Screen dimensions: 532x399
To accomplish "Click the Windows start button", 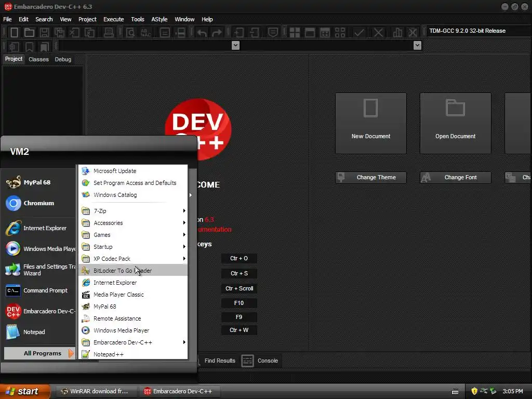I will pyautogui.click(x=24, y=391).
